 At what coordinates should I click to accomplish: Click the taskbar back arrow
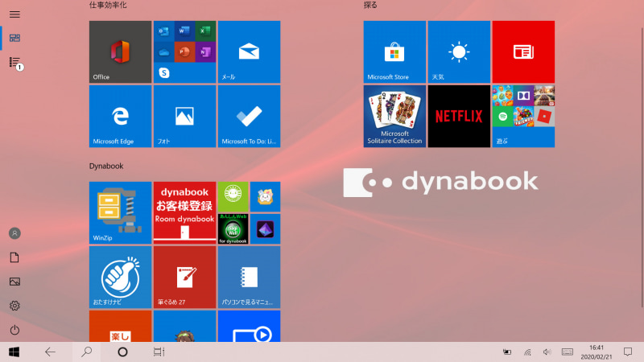coord(50,352)
